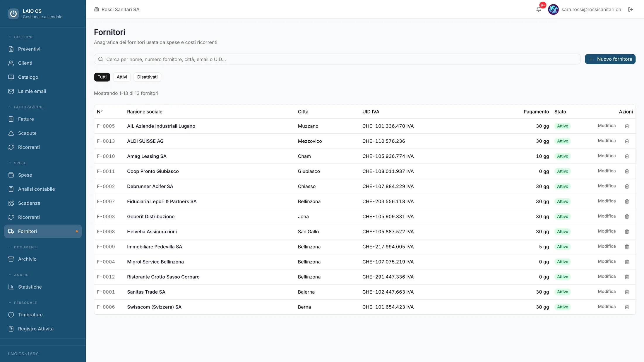Click the LAIO OS power logo

(x=13, y=14)
